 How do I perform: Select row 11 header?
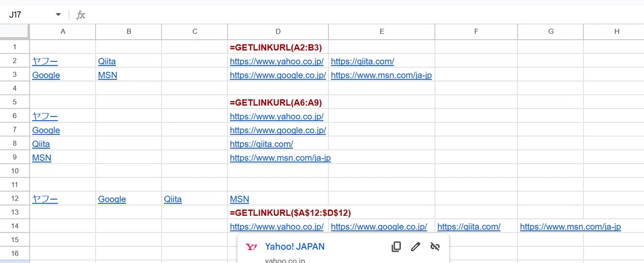click(14, 185)
